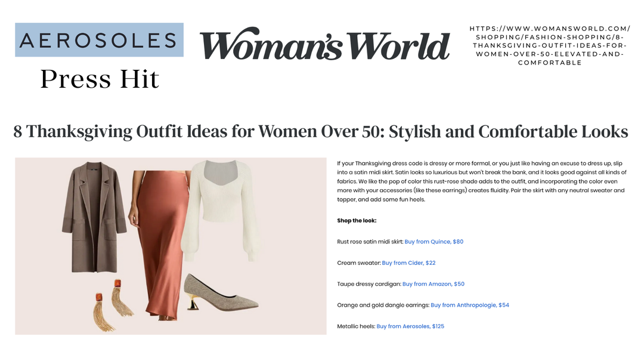Click the Shop the look heading
The height and width of the screenshot is (358, 644).
(x=357, y=220)
